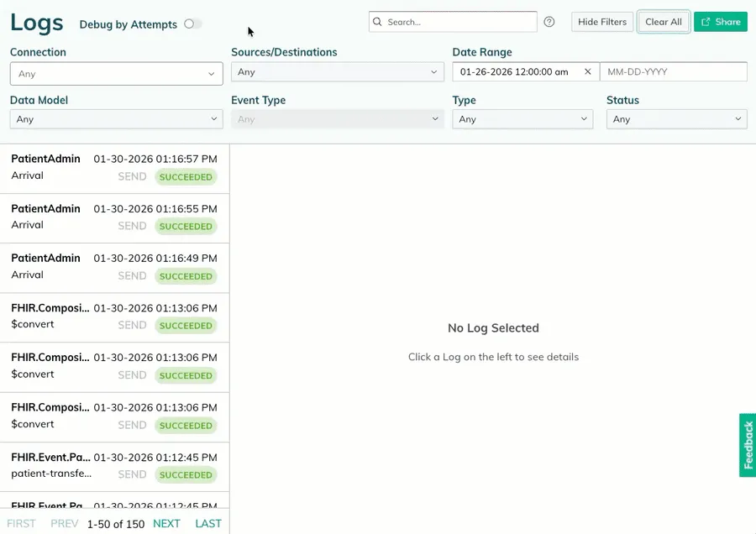Open the Status filter dropdown

pyautogui.click(x=677, y=119)
